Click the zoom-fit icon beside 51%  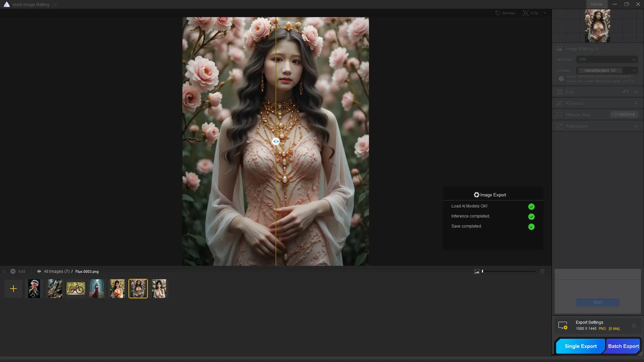click(x=525, y=13)
